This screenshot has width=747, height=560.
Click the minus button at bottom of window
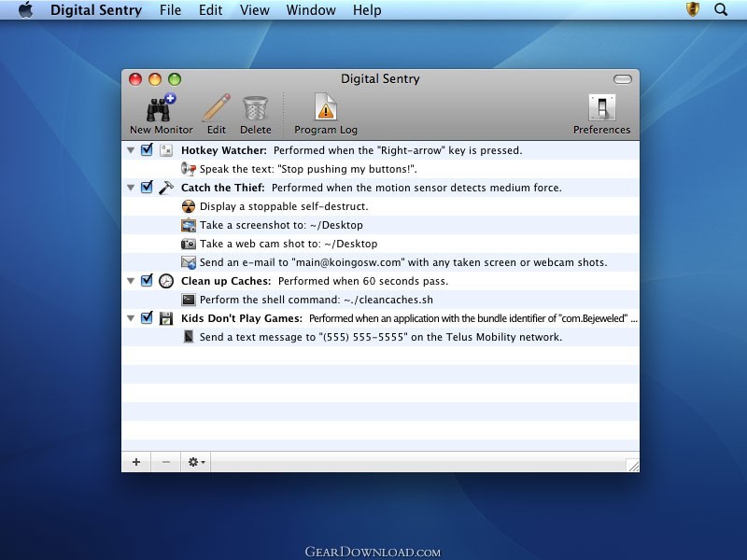pyautogui.click(x=166, y=462)
